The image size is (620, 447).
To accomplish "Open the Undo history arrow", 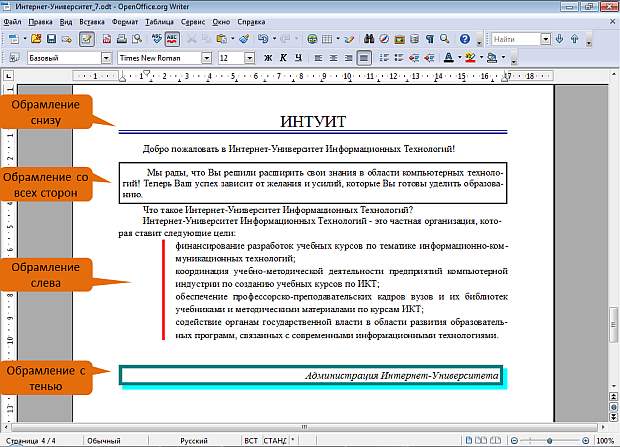I will point(274,39).
